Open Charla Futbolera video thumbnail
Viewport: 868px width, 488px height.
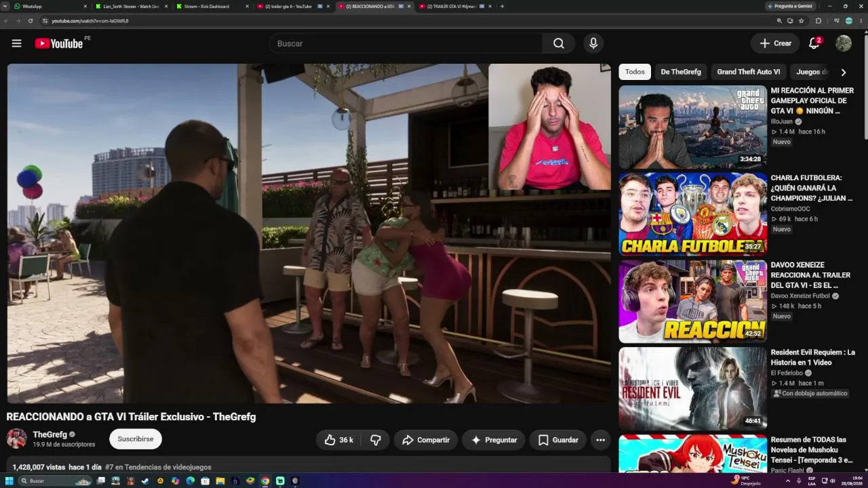[692, 214]
